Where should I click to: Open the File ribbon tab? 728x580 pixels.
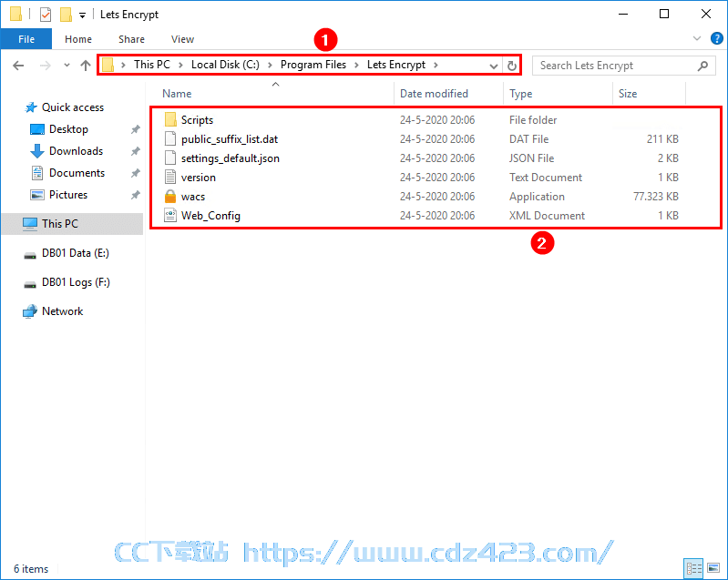pos(26,39)
